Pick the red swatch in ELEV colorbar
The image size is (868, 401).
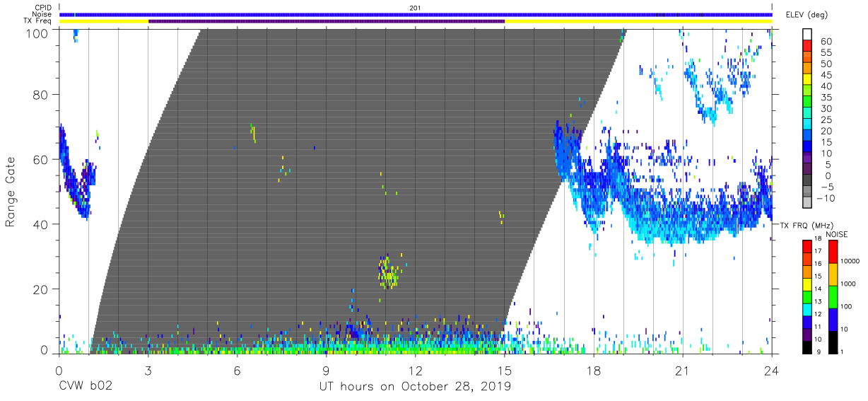pos(807,47)
